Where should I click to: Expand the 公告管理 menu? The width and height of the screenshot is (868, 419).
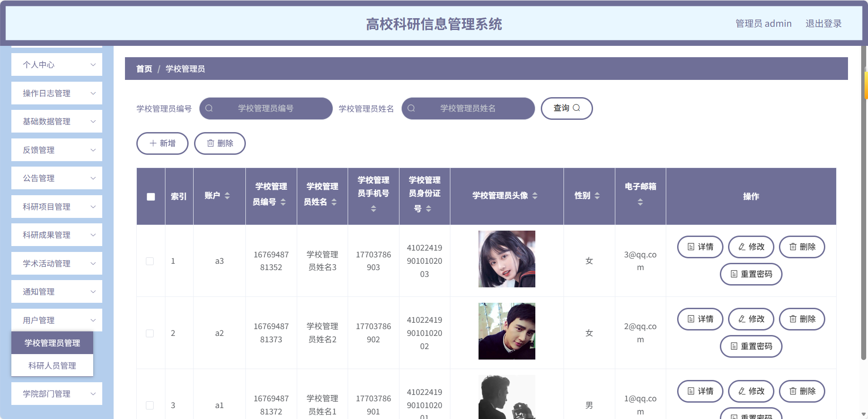coord(57,178)
